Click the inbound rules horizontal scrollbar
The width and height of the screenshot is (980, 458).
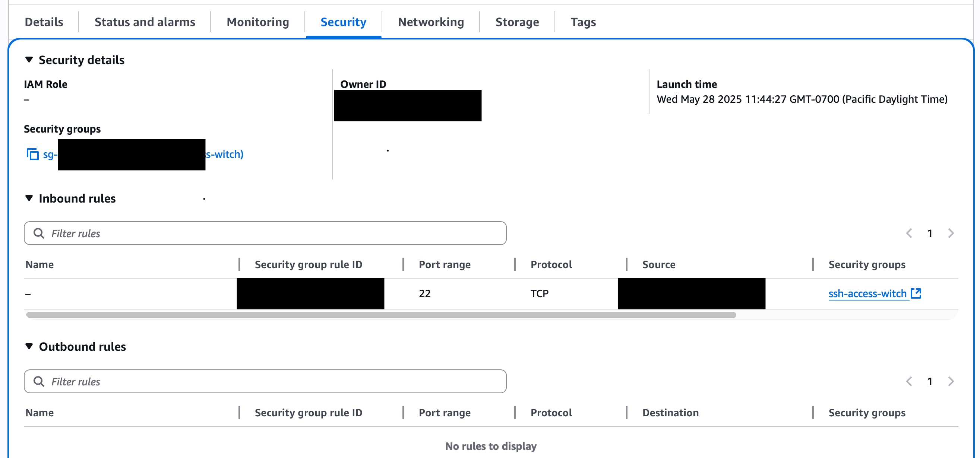tap(380, 315)
